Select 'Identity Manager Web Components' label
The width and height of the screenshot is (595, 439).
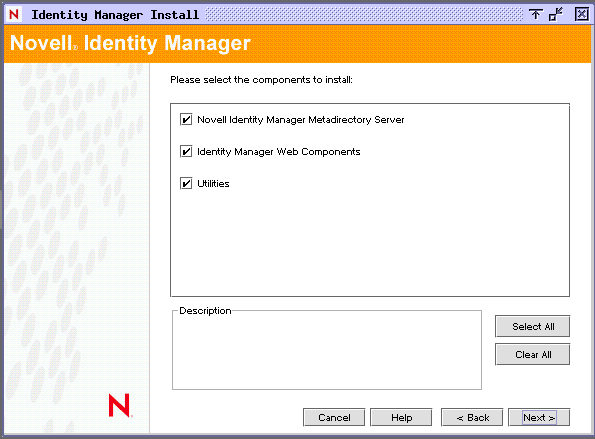(279, 151)
